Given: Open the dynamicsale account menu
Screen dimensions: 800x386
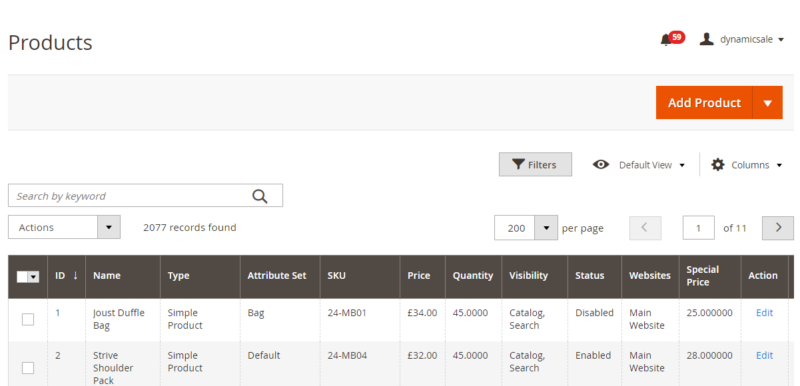Looking at the screenshot, I should pyautogui.click(x=741, y=39).
